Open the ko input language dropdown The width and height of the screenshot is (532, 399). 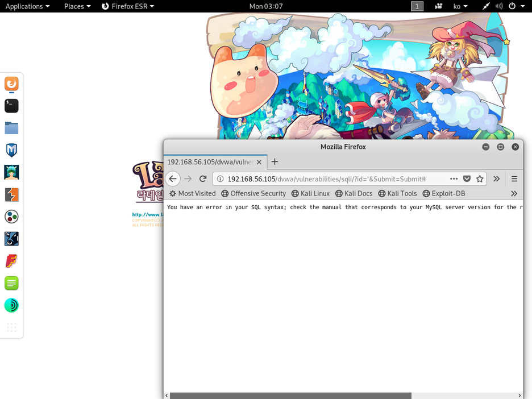[460, 6]
